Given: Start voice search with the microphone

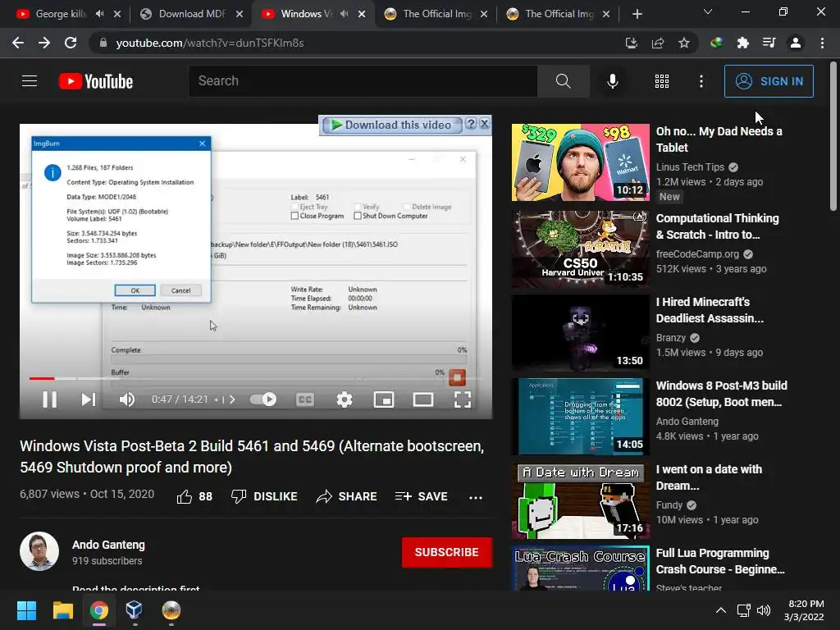Looking at the screenshot, I should tap(613, 81).
